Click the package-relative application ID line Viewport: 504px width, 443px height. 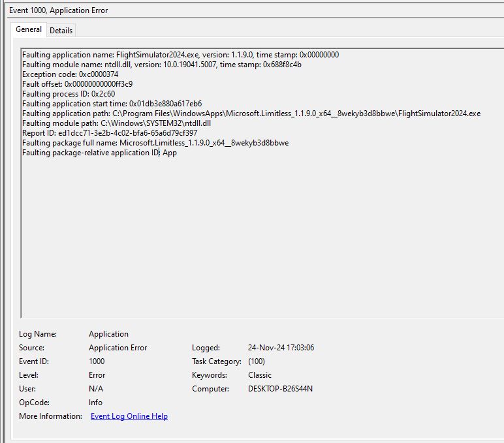click(99, 153)
